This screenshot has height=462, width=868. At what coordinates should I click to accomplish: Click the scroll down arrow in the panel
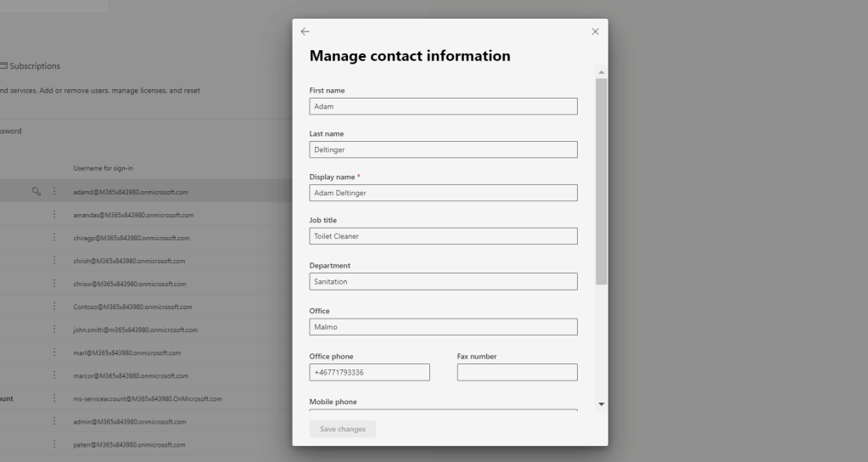click(602, 403)
